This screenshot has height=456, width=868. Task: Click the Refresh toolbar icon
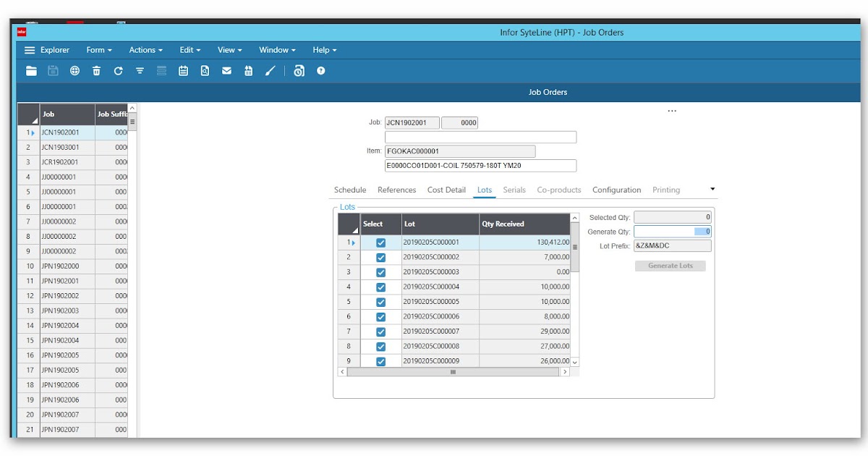click(x=117, y=70)
